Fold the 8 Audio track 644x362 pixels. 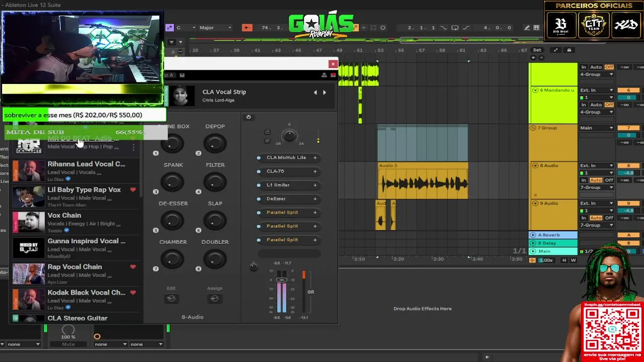[535, 166]
